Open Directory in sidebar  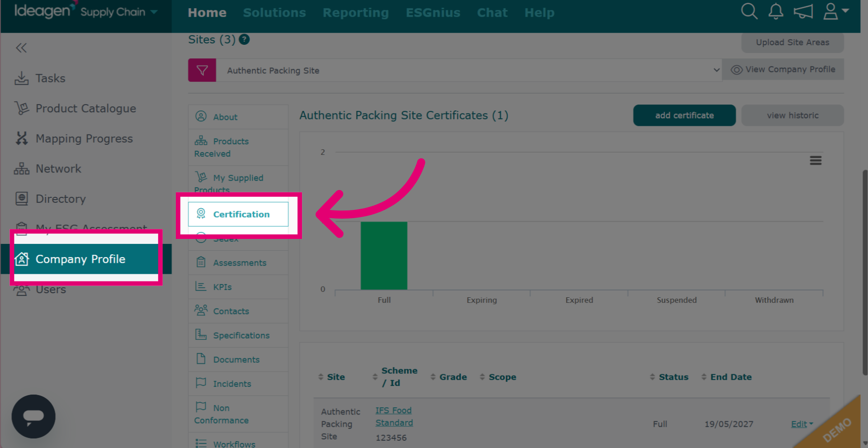point(61,199)
